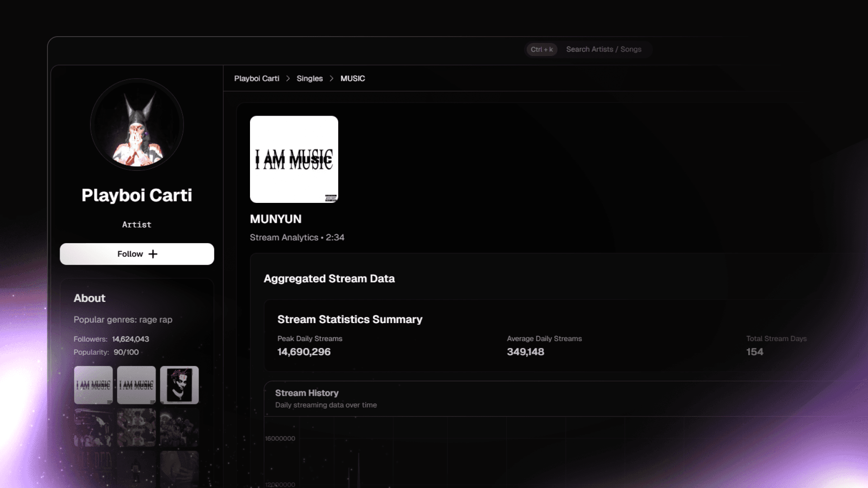Go to Playboi Carti breadcrumb
This screenshot has height=488, width=868.
256,79
